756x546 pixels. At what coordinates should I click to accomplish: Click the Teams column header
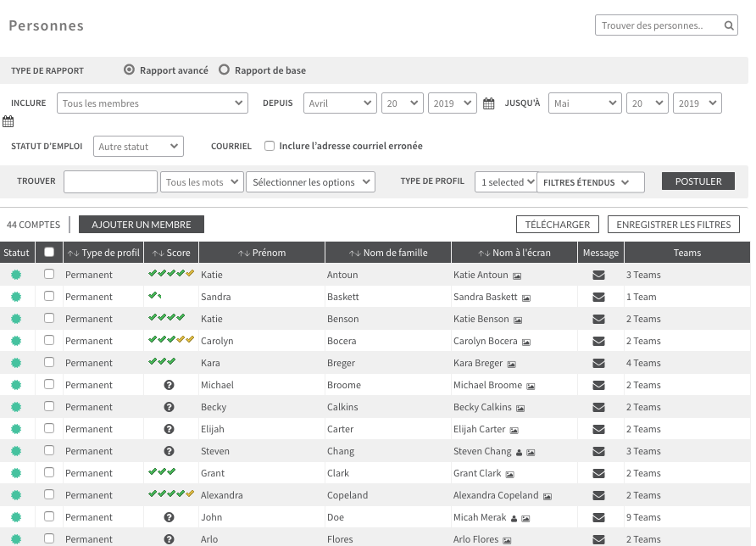coord(687,253)
